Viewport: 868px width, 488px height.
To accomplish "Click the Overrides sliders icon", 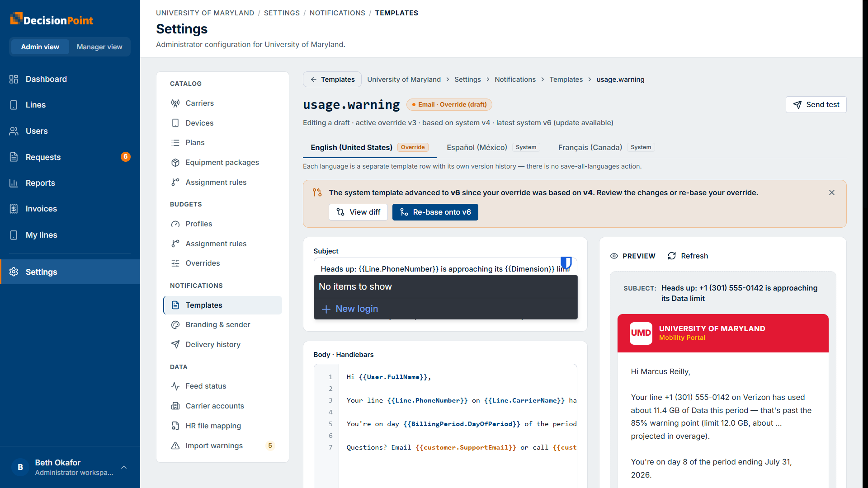I will click(x=175, y=263).
